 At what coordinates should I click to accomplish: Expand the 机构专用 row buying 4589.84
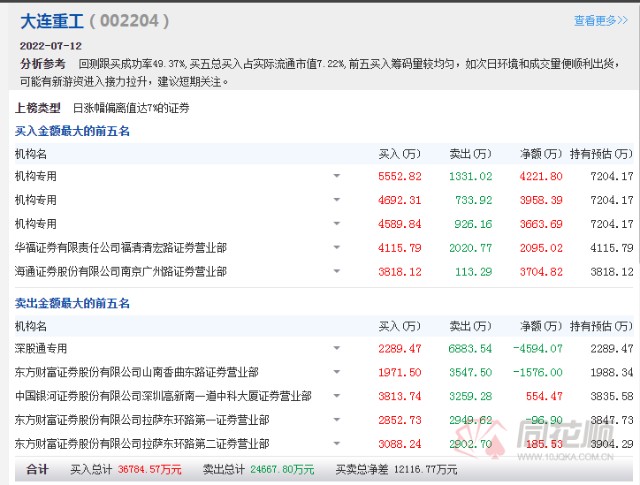337,224
